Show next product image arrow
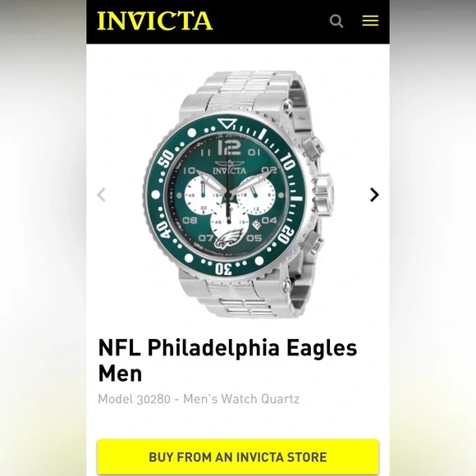Screen dimensions: 476x476 [374, 195]
